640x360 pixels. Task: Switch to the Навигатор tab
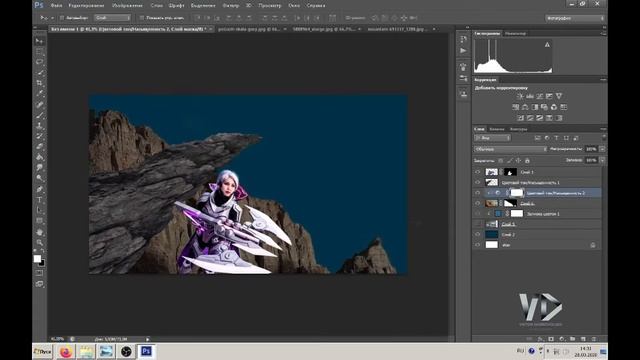pyautogui.click(x=515, y=33)
